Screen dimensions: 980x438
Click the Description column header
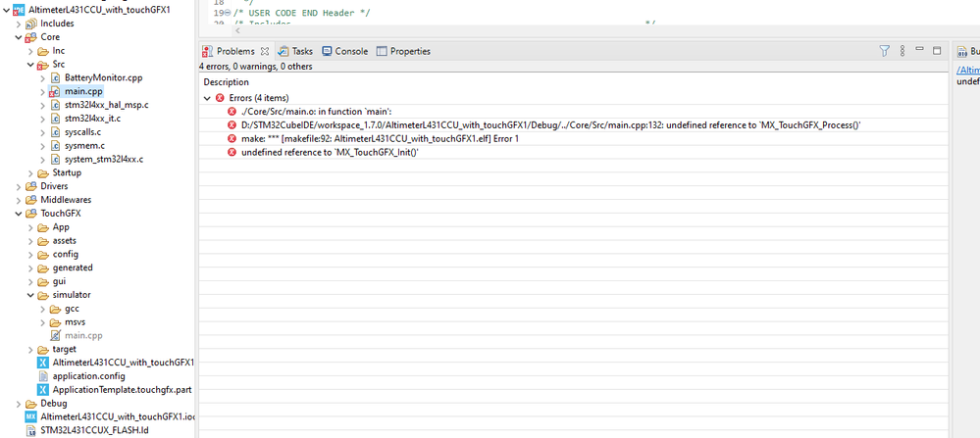click(x=227, y=81)
